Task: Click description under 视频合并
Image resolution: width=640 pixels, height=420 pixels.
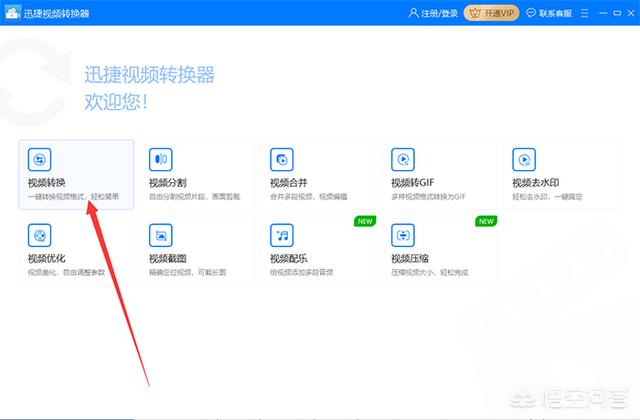Action: click(x=309, y=197)
